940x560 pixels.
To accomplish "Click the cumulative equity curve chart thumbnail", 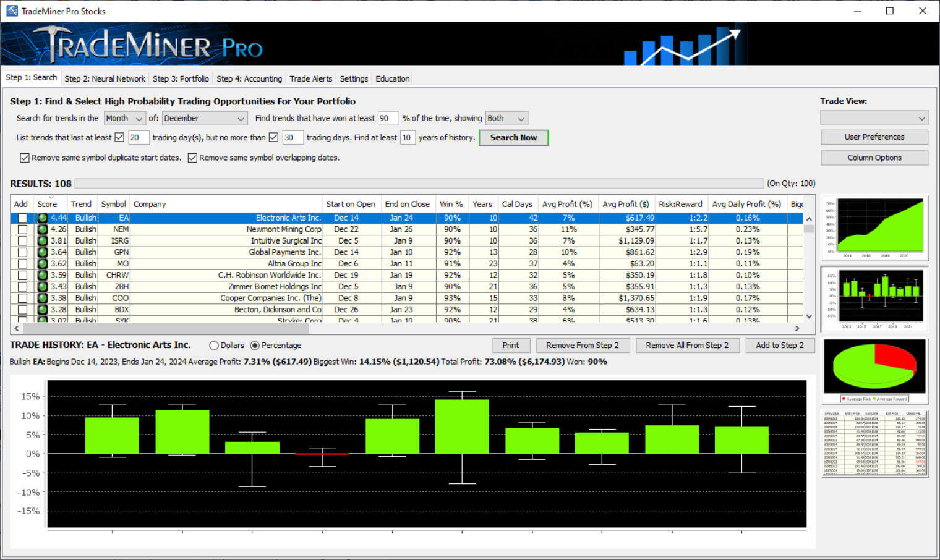I will tap(874, 227).
